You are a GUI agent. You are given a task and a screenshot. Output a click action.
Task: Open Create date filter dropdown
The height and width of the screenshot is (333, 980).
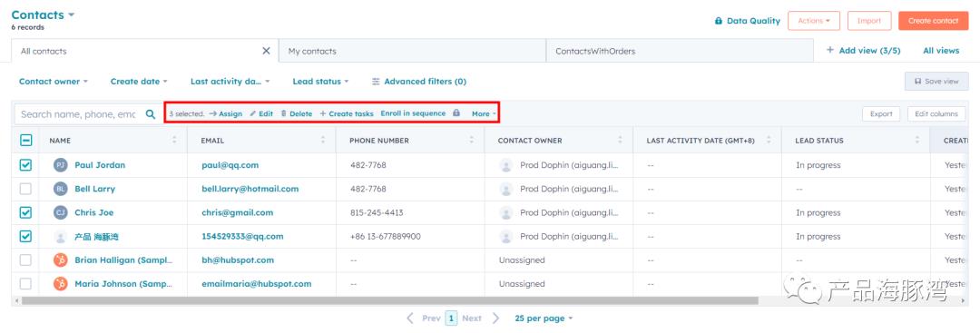(x=139, y=82)
